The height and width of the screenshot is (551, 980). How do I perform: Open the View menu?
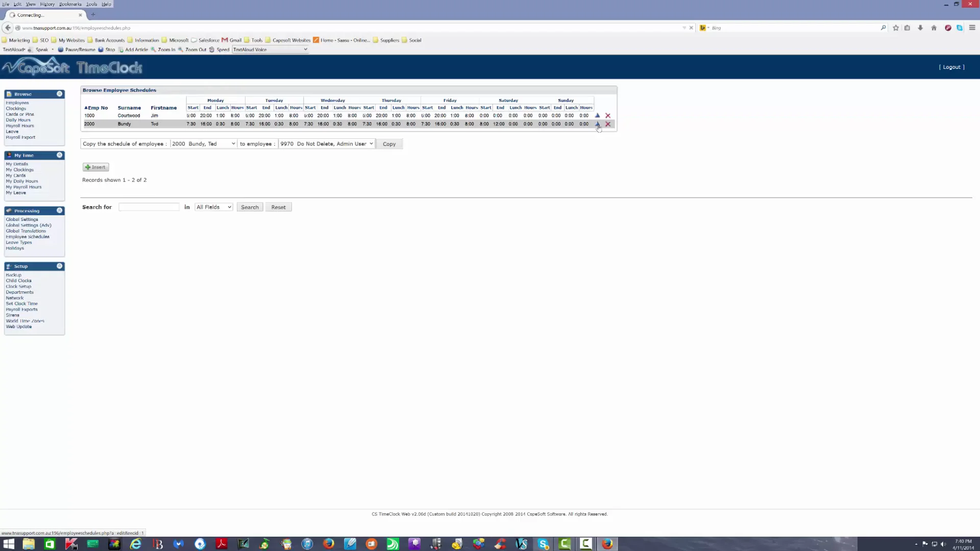click(31, 4)
